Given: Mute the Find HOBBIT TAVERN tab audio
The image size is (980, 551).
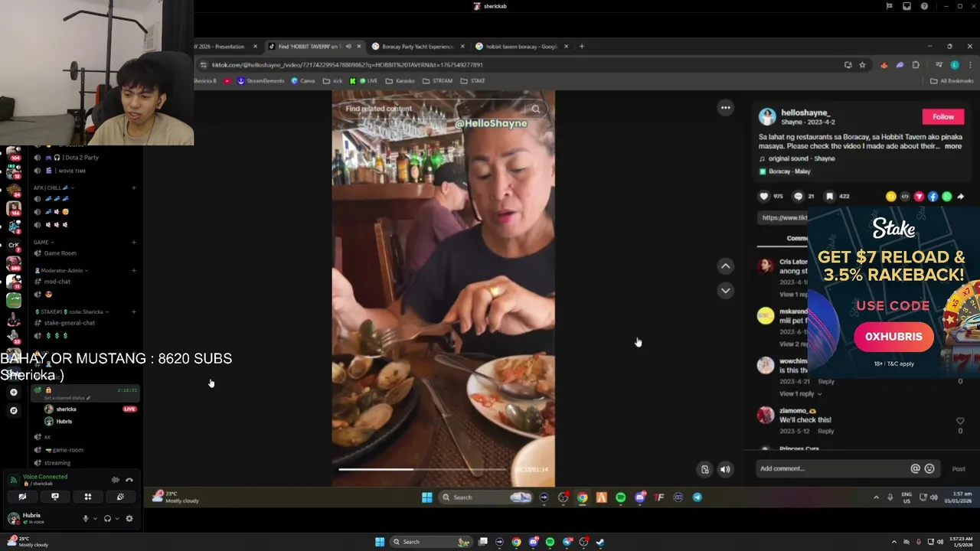Looking at the screenshot, I should (x=348, y=47).
